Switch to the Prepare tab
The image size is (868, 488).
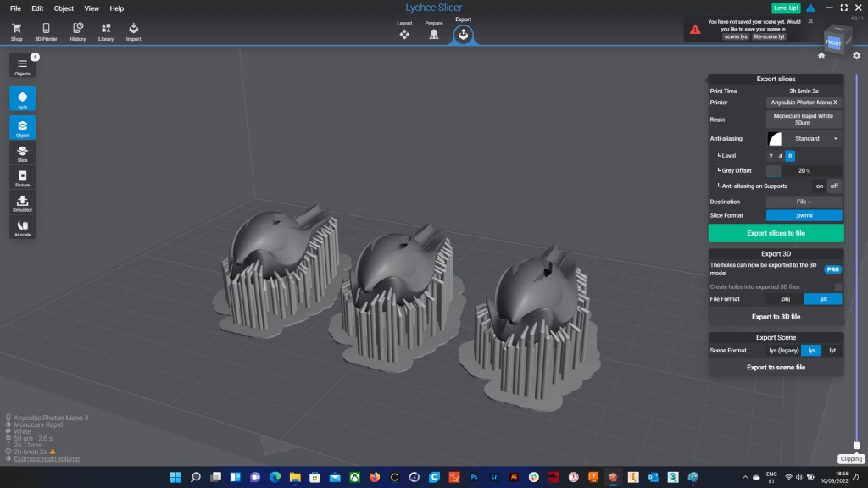point(434,34)
